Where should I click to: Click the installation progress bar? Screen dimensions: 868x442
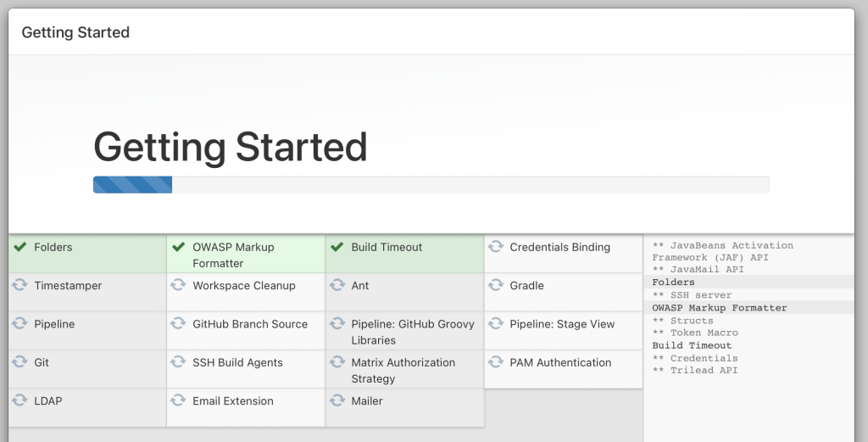click(x=431, y=185)
